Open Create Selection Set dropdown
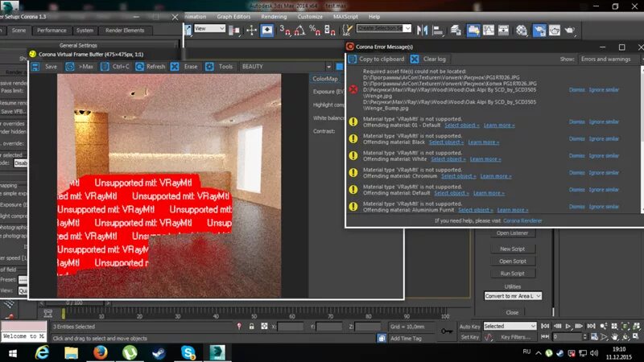The image size is (644, 362). [x=384, y=28]
